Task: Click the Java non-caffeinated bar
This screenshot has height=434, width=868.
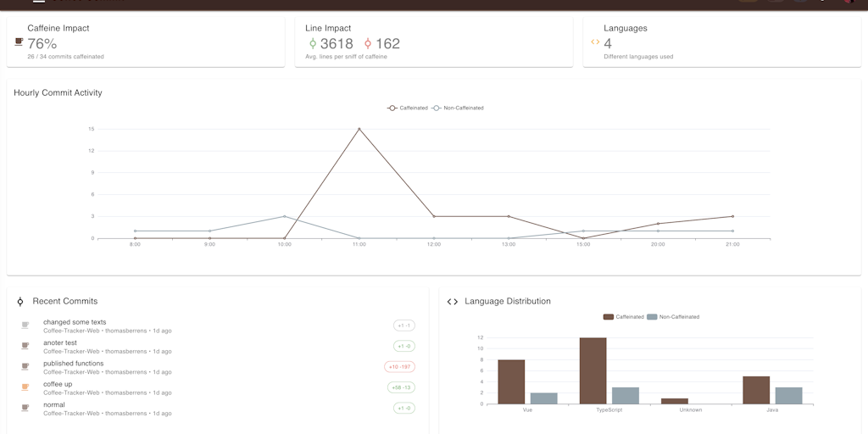Action: [789, 396]
